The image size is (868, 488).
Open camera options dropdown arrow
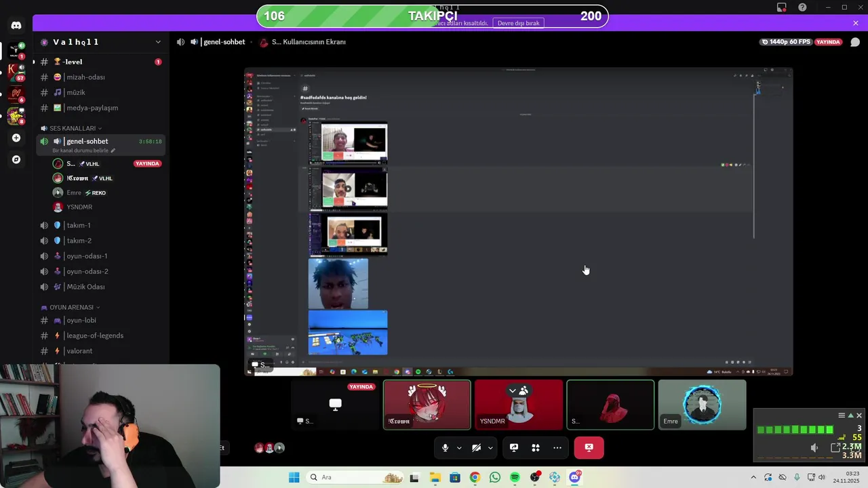click(490, 448)
